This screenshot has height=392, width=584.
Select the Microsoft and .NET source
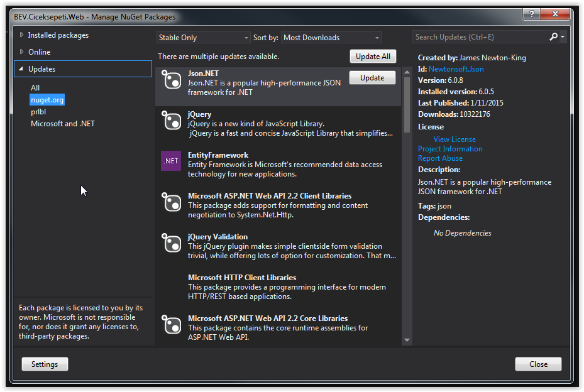tap(63, 124)
